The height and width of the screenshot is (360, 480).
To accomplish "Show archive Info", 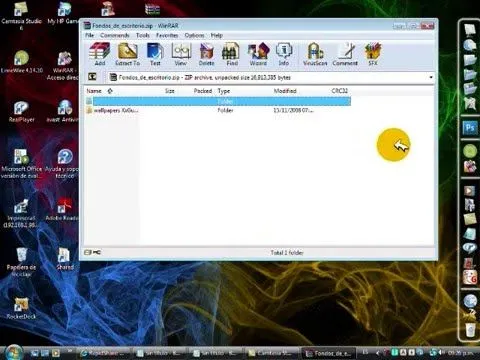I will (x=284, y=54).
